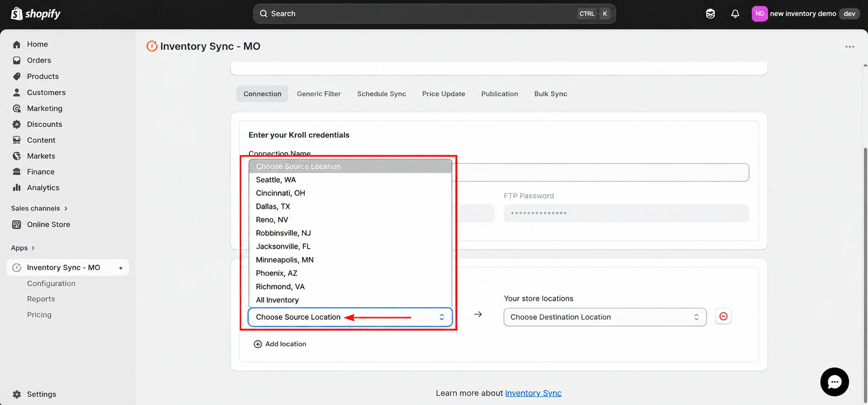The height and width of the screenshot is (405, 868).
Task: Switch to Generic Filter tab
Action: 319,94
